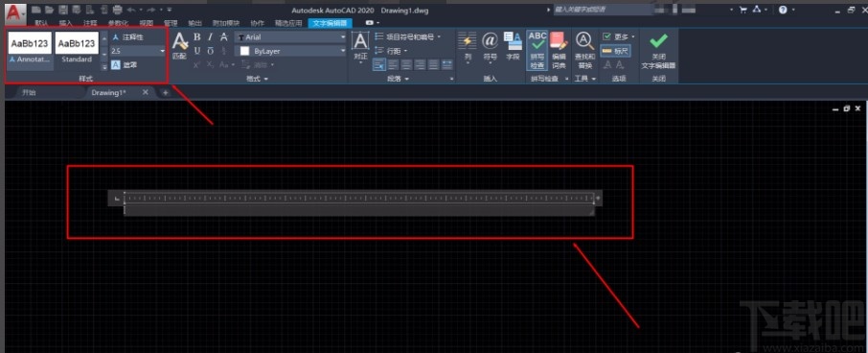This screenshot has height=353, width=868.
Task: Switch to the Output (输出) ribbon tab
Action: [194, 23]
